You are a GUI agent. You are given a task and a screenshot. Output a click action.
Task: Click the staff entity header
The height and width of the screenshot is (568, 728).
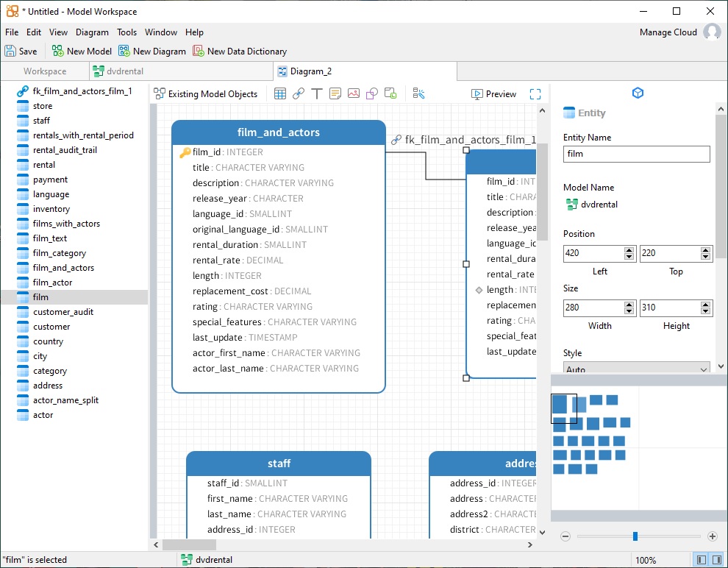click(x=279, y=463)
